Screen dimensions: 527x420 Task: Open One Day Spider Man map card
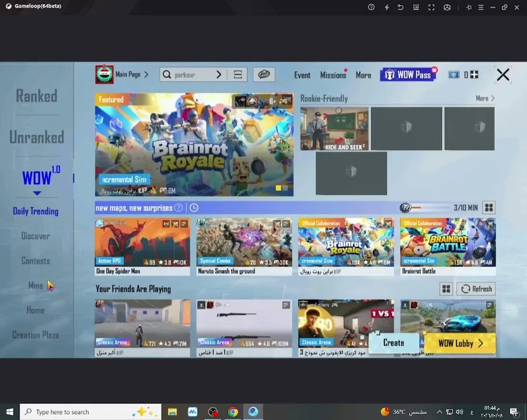click(142, 247)
